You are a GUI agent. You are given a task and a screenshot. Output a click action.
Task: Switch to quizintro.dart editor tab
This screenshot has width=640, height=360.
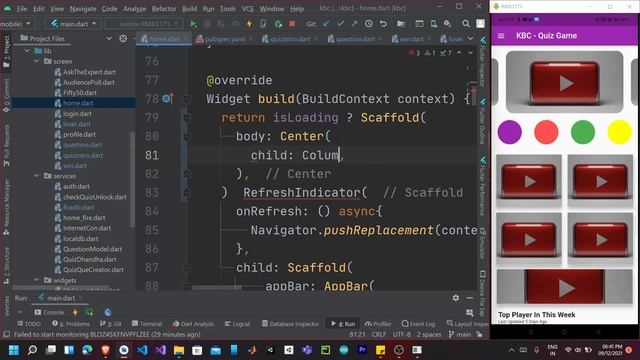[290, 39]
